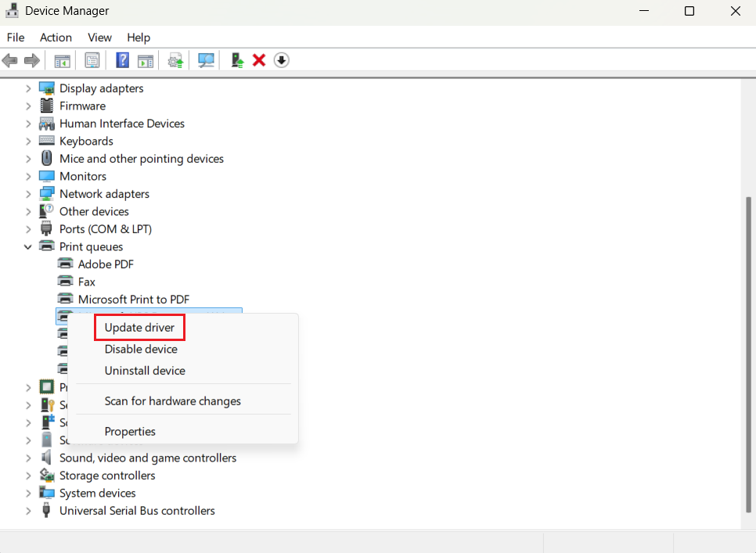756x553 pixels.
Task: Select the Microsoft Print to PDF printer
Action: point(133,300)
